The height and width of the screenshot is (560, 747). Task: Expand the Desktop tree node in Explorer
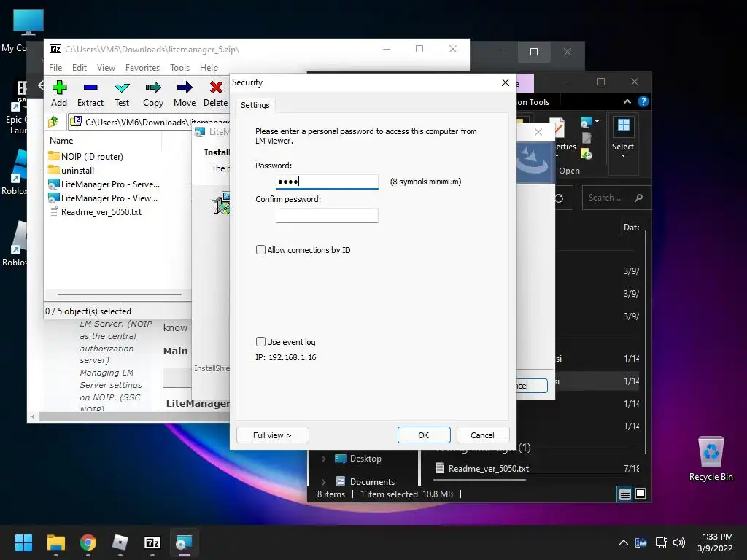coord(323,459)
